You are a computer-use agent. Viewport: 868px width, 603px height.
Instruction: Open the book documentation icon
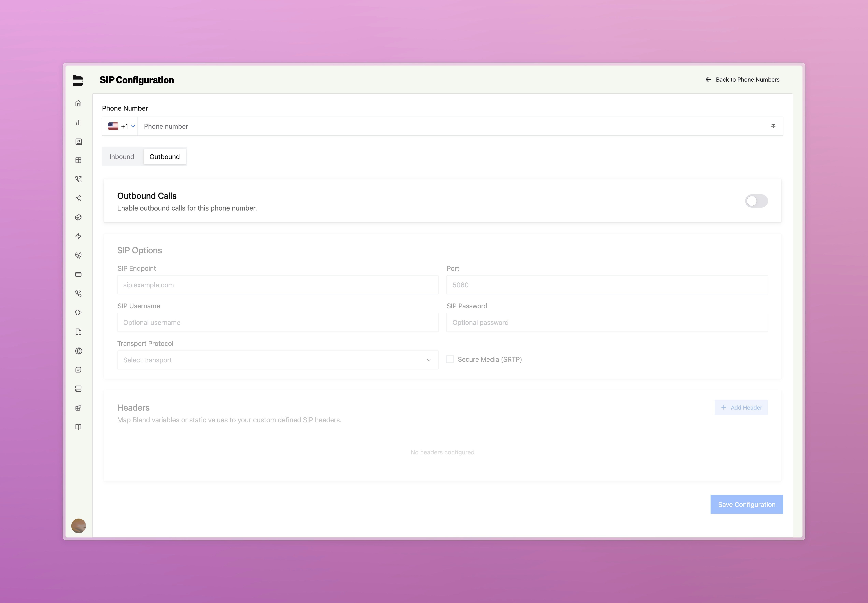coord(78,427)
